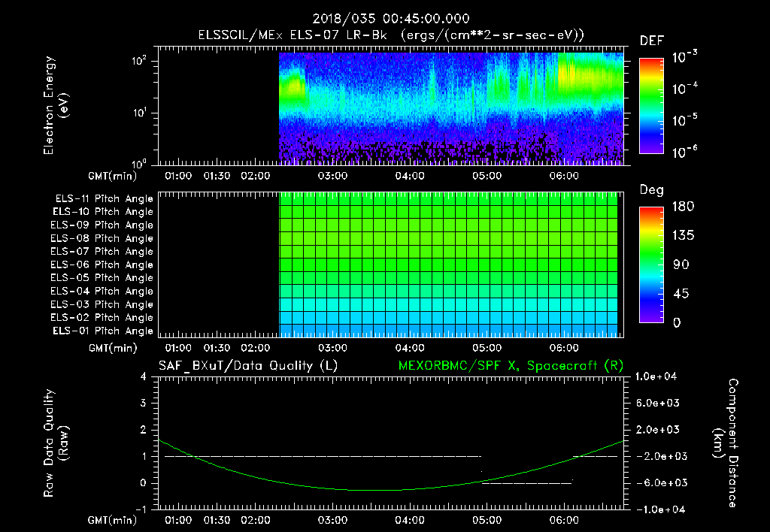This screenshot has height=532, width=770.
Task: Click the timestamp title 2018/035 00:45:00.000
Action: tap(391, 19)
